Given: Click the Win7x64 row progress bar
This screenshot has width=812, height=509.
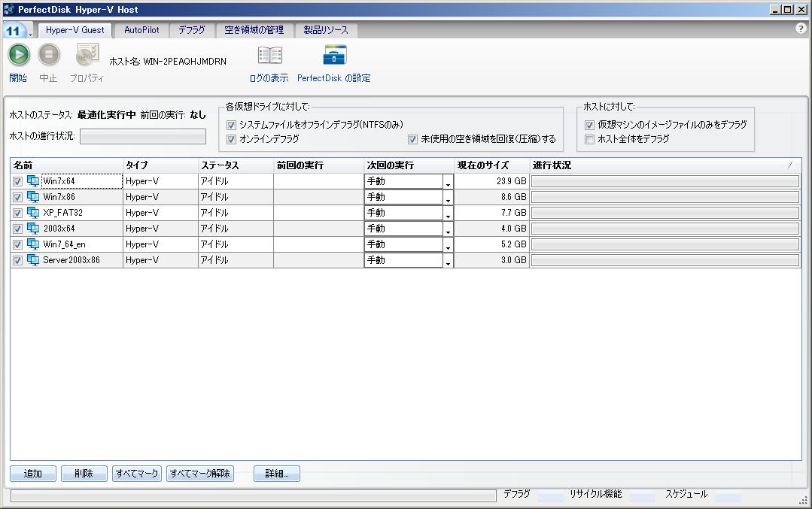Looking at the screenshot, I should [665, 181].
